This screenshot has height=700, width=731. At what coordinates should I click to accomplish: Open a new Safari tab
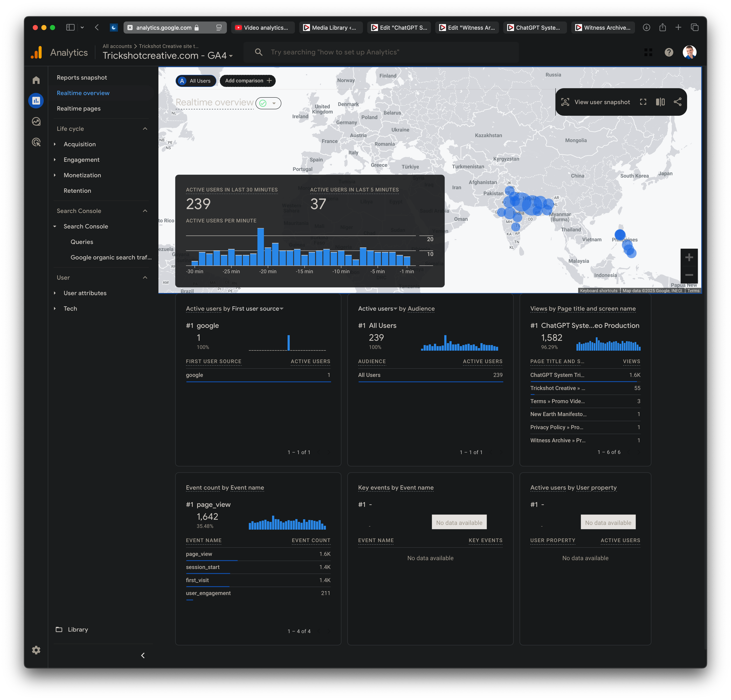[x=678, y=28]
